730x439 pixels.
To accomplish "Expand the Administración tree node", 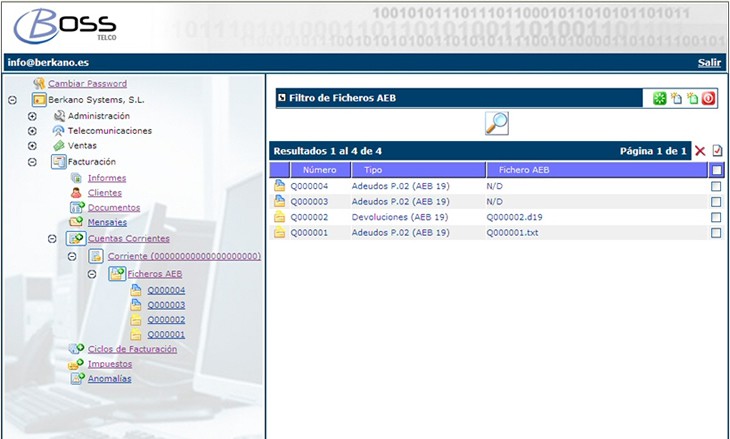I will click(32, 116).
